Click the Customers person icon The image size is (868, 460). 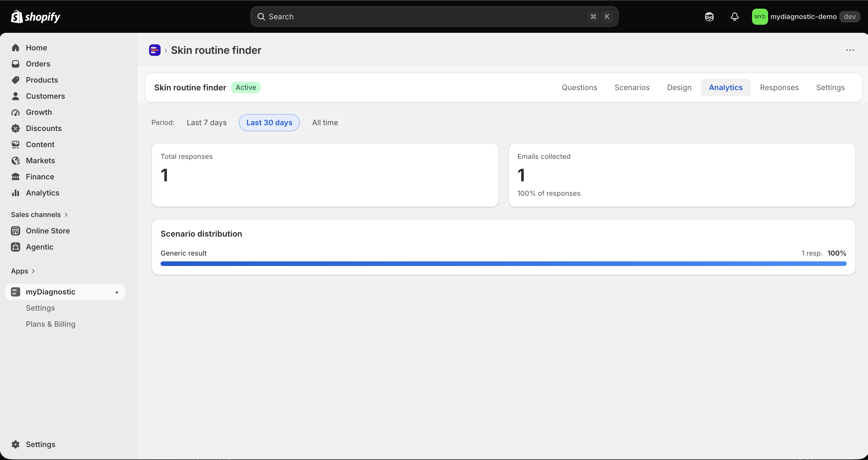16,96
